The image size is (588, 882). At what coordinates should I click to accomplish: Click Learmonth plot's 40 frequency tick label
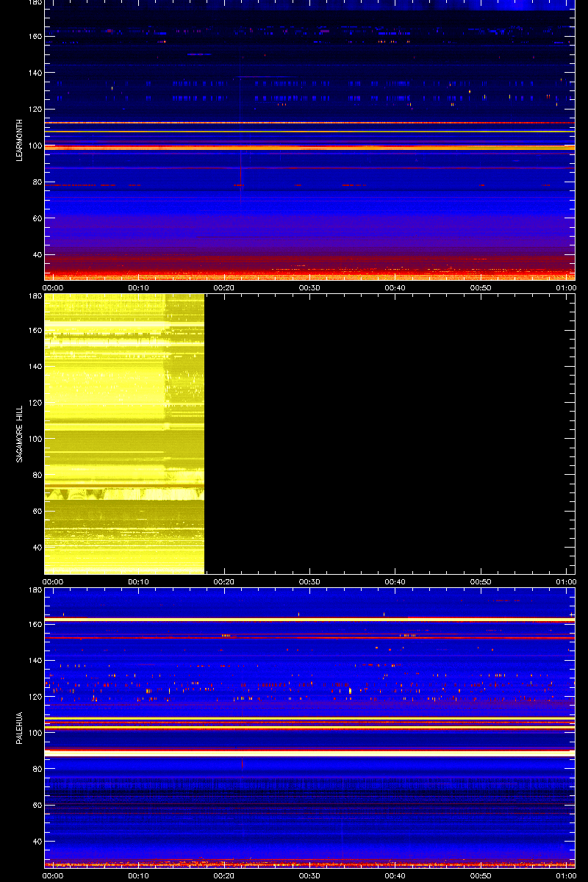36,255
